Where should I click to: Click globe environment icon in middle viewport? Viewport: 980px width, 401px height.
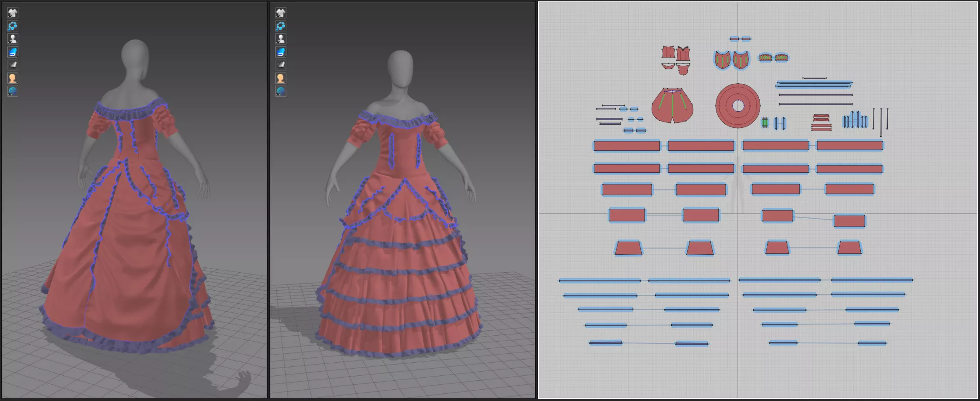click(x=281, y=91)
